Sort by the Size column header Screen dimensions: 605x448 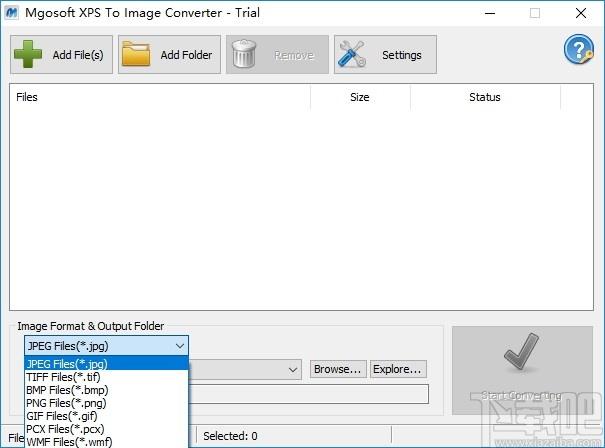tap(360, 97)
